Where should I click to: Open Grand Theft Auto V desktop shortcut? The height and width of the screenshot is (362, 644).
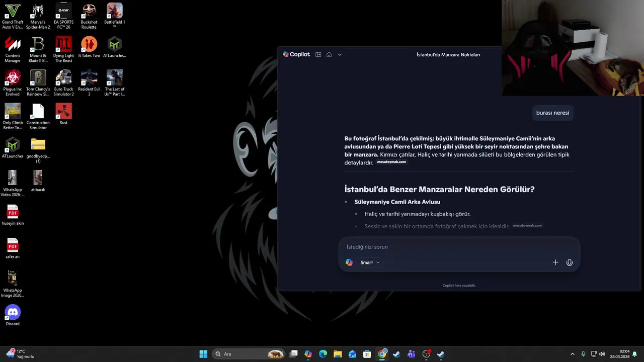pos(13,17)
